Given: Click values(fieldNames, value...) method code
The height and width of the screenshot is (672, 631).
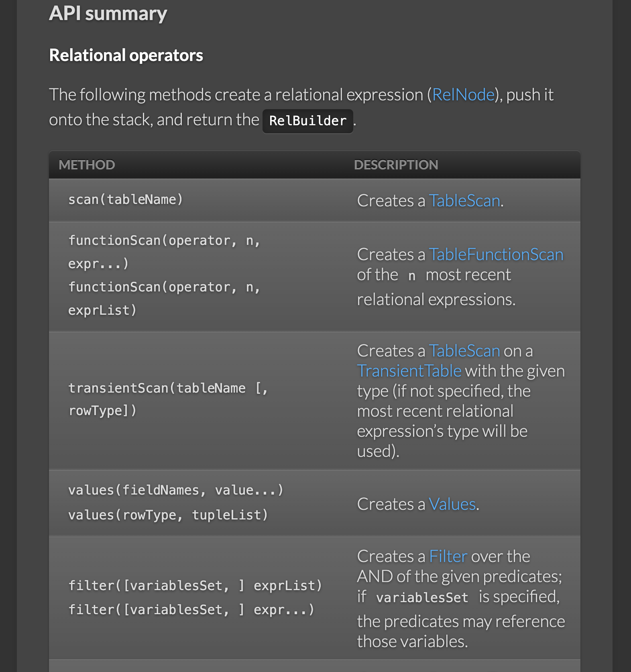Looking at the screenshot, I should coord(175,490).
